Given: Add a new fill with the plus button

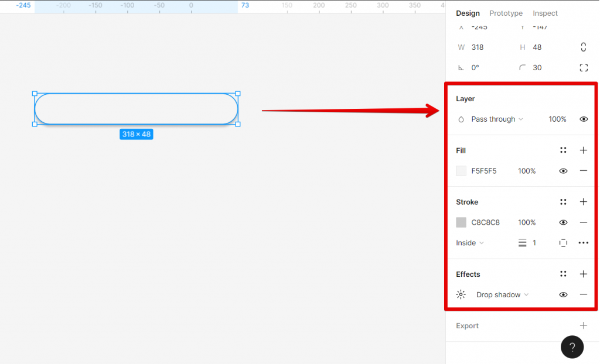Looking at the screenshot, I should pyautogui.click(x=583, y=150).
